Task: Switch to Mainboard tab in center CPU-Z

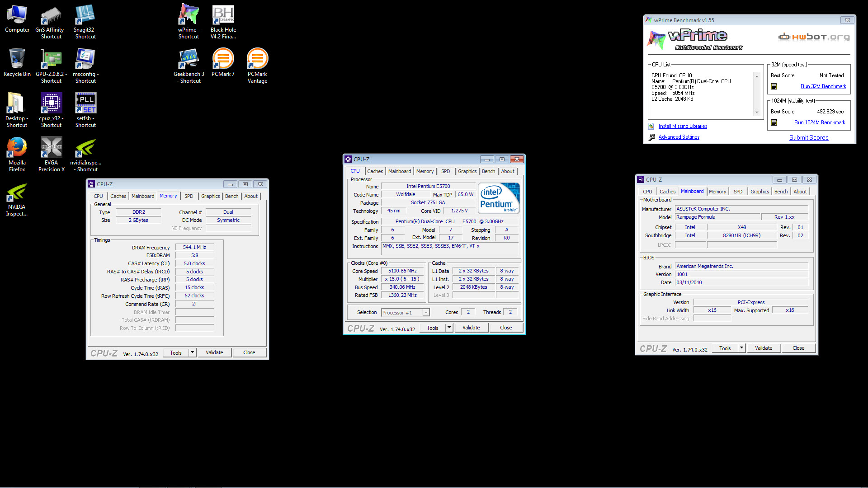Action: pos(400,171)
